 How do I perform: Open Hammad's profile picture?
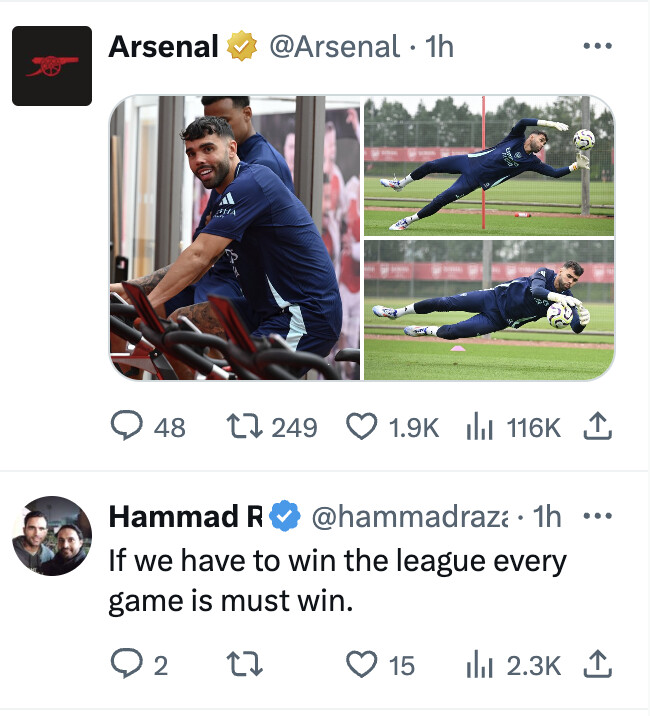[52, 536]
